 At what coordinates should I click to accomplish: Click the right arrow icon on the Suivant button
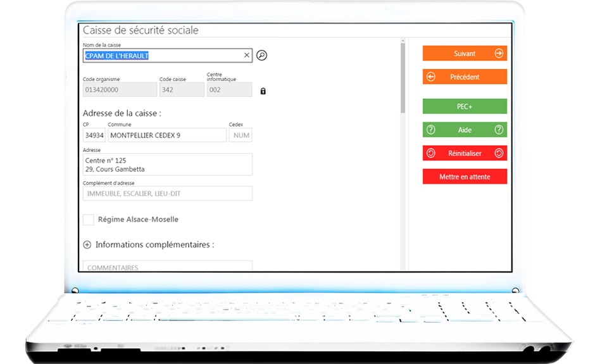pos(499,54)
